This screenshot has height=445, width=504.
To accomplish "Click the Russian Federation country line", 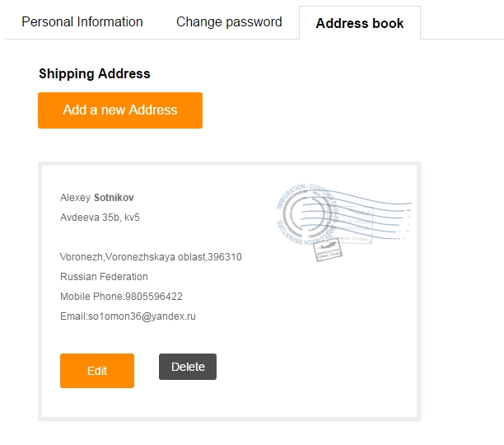I will [104, 277].
